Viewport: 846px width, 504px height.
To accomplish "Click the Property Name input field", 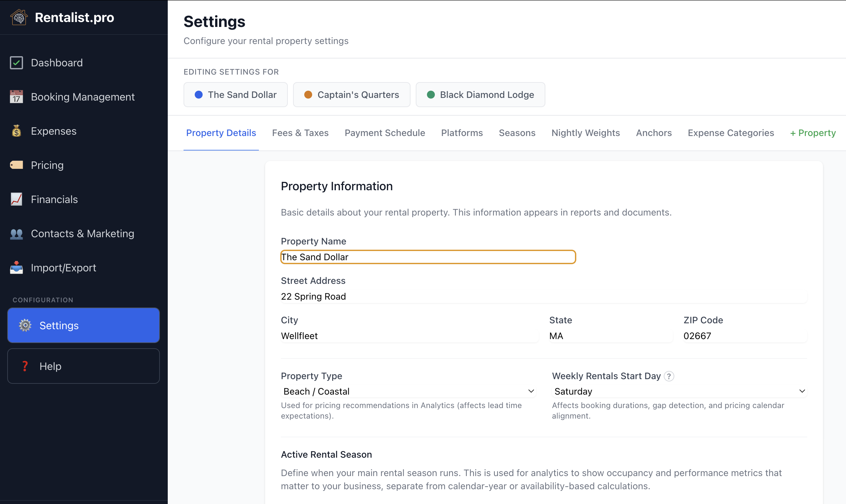I will [x=428, y=257].
